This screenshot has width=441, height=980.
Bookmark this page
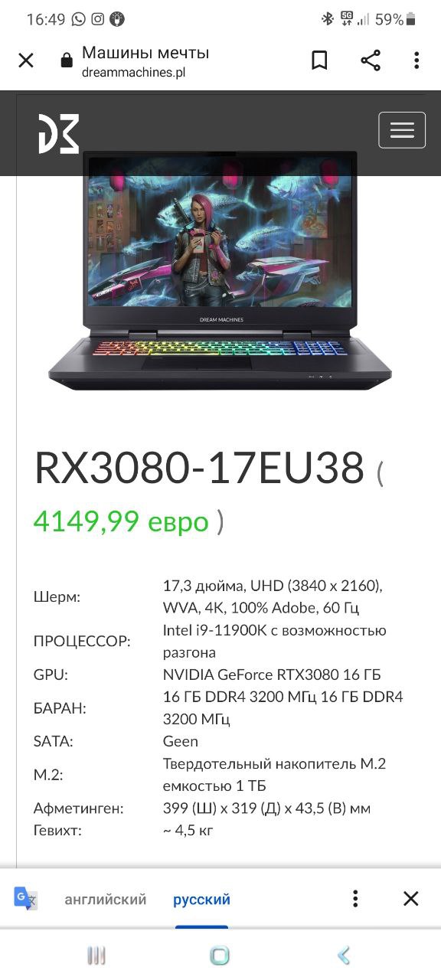click(319, 60)
